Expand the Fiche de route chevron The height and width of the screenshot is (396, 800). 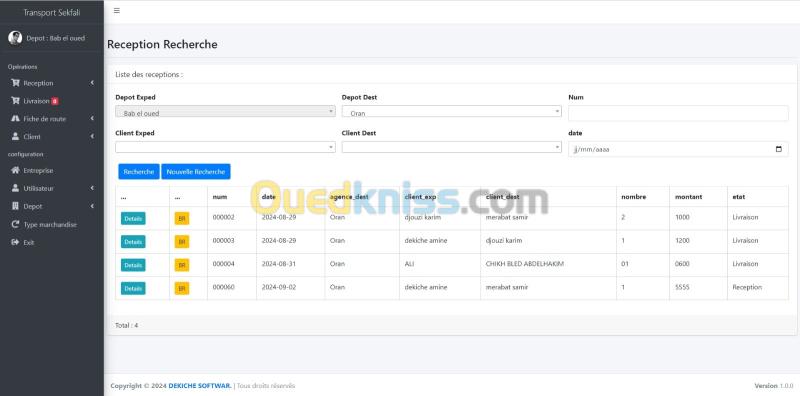92,118
